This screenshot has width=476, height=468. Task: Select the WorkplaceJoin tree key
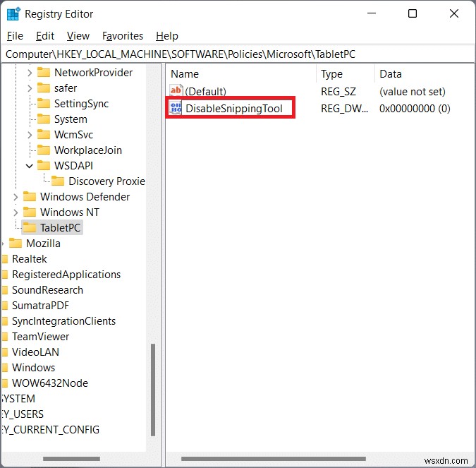pyautogui.click(x=87, y=150)
